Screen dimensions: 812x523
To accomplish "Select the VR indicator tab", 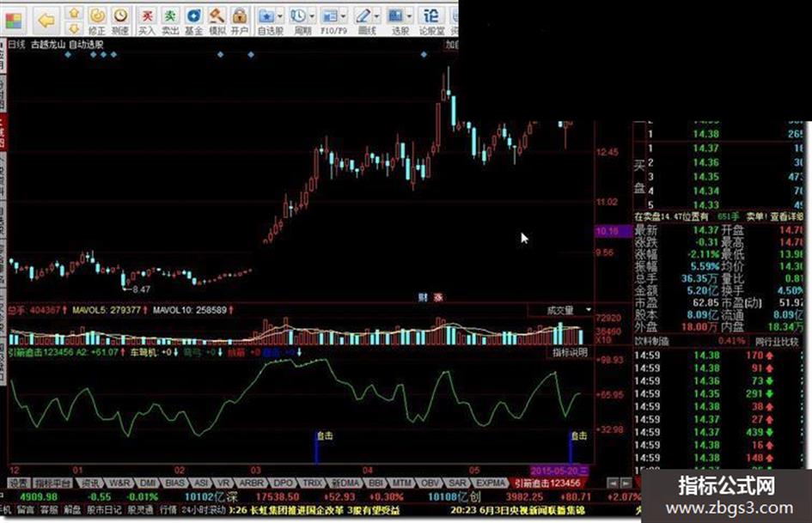I will pos(223,483).
